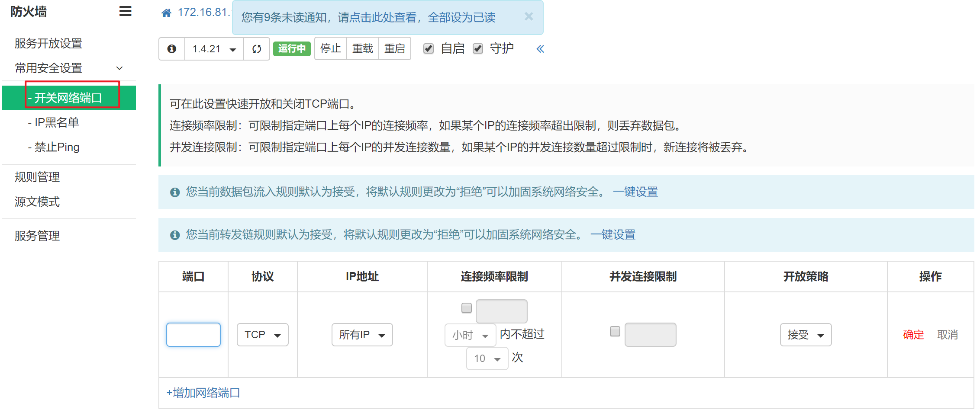980x416 pixels.
Task: Enable the 连接频率限制 checkbox
Action: [x=466, y=308]
